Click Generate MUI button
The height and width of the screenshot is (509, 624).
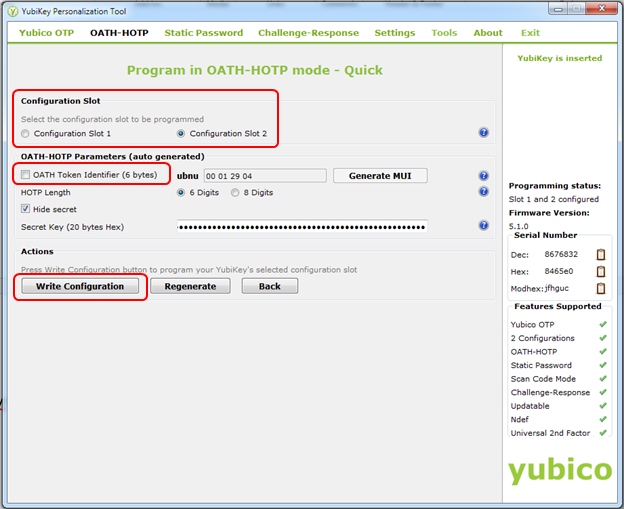tap(380, 176)
